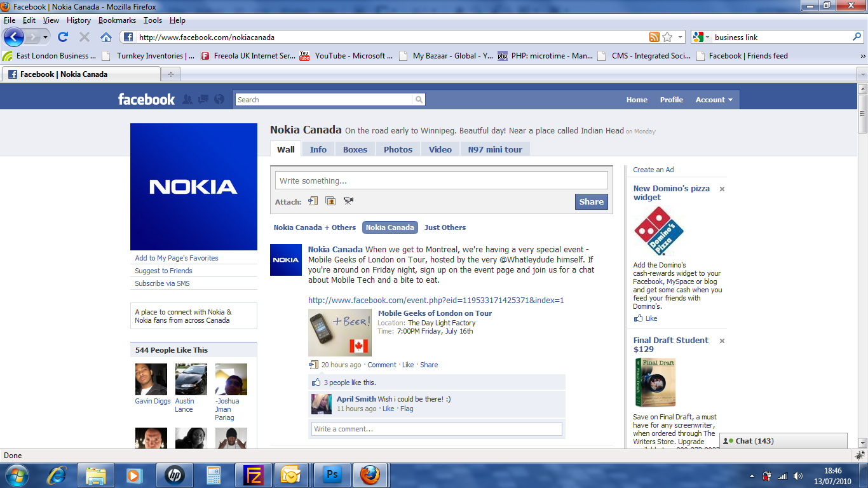
Task: Click the Share button
Action: pyautogui.click(x=591, y=201)
